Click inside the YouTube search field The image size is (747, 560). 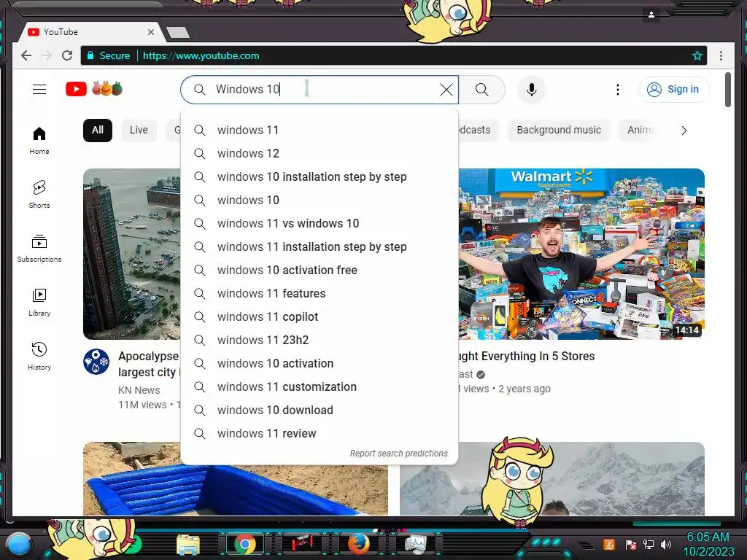click(320, 90)
